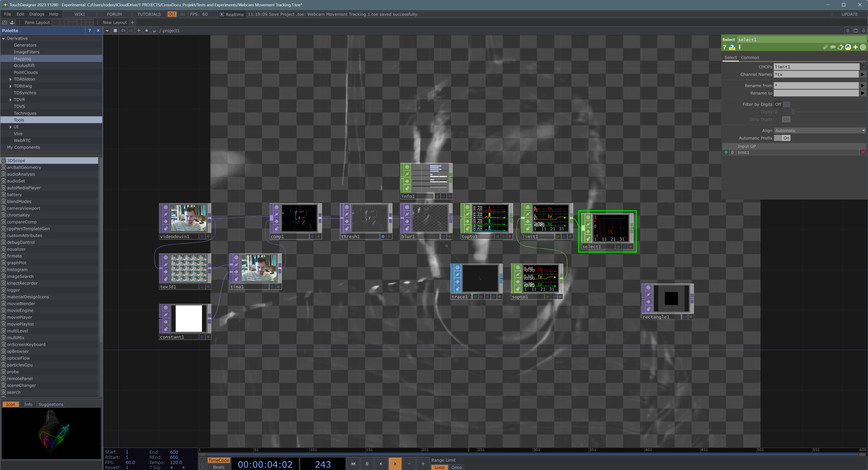Click the UPDATE button
868x470 pixels.
849,14
